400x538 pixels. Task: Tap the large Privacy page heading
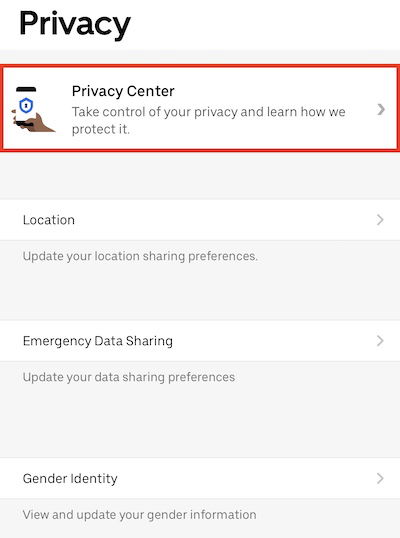tap(75, 24)
